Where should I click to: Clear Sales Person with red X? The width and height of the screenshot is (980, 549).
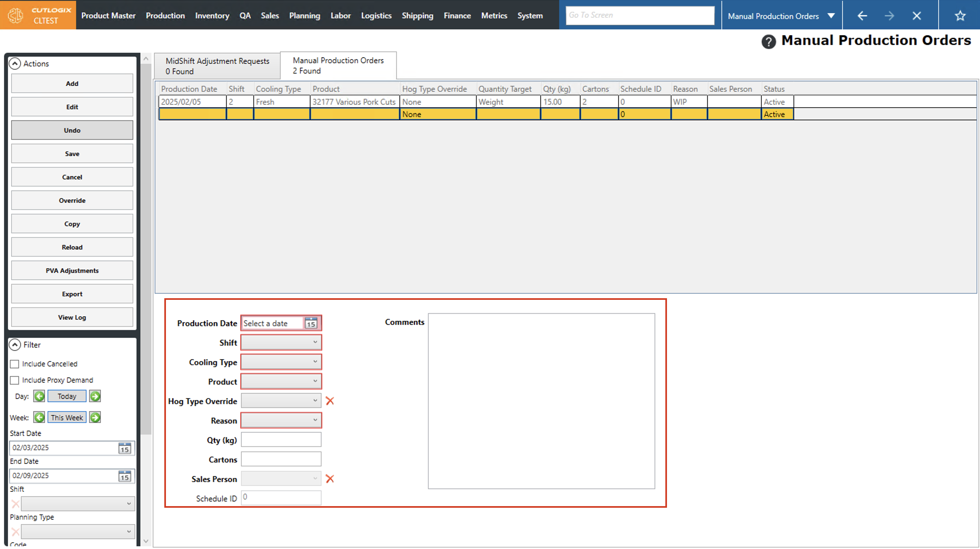tap(330, 479)
